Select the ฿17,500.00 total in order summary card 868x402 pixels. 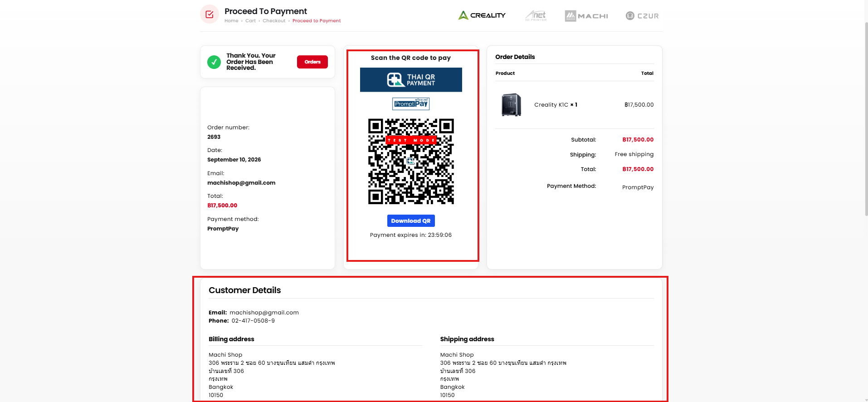(x=222, y=206)
